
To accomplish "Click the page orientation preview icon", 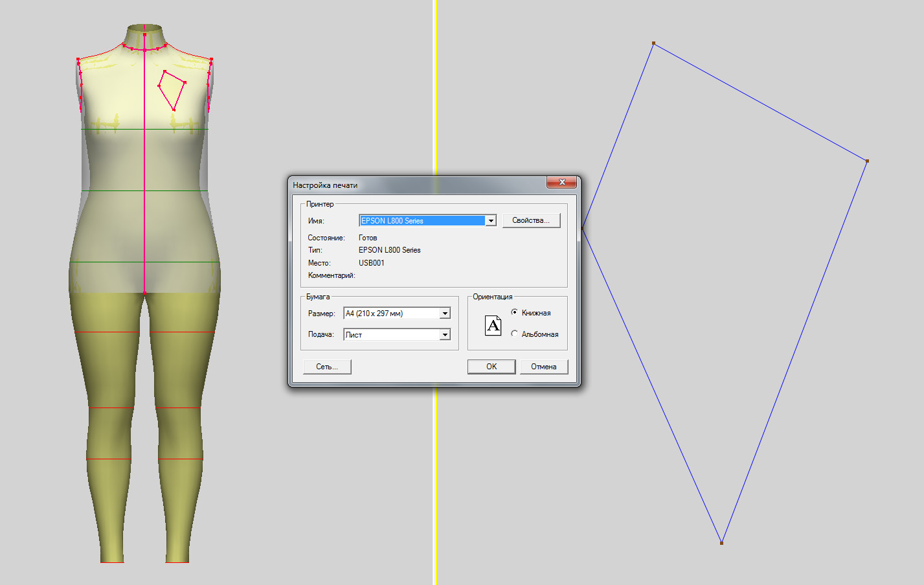I will coord(493,325).
